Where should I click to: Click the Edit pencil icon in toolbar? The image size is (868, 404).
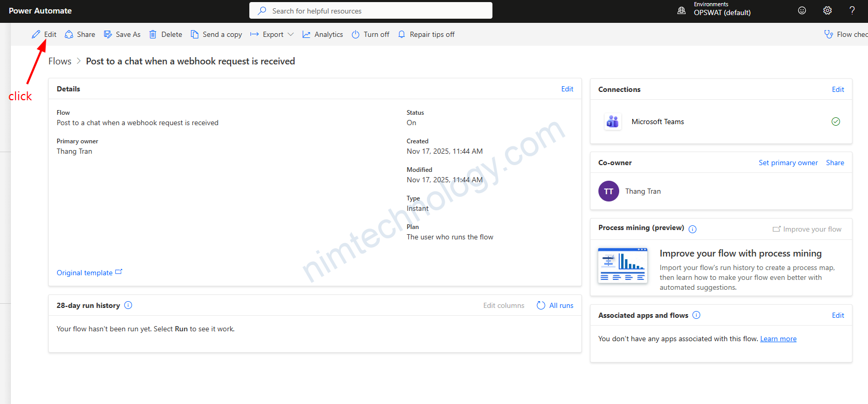coord(36,34)
